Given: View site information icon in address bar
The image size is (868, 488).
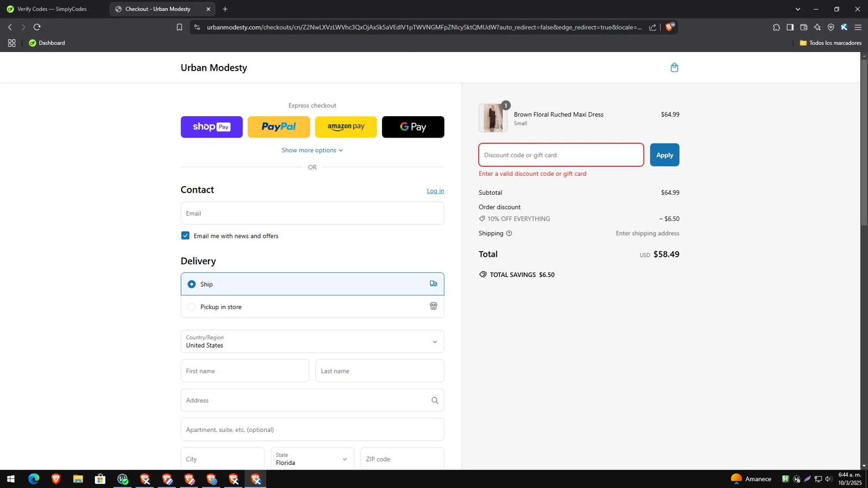Looking at the screenshot, I should click(197, 27).
